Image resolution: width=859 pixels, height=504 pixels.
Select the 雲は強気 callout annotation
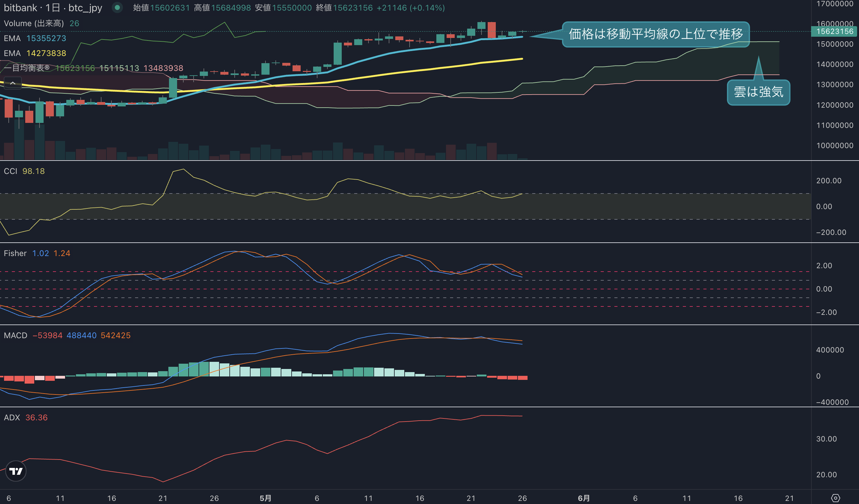[x=758, y=92]
